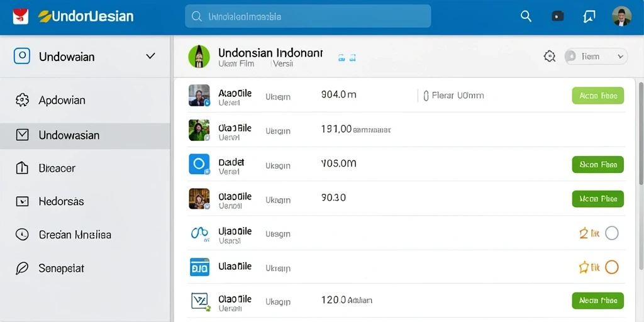This screenshot has width=644, height=322.
Task: Click the settings cog icon near Fiem
Action: tap(549, 56)
